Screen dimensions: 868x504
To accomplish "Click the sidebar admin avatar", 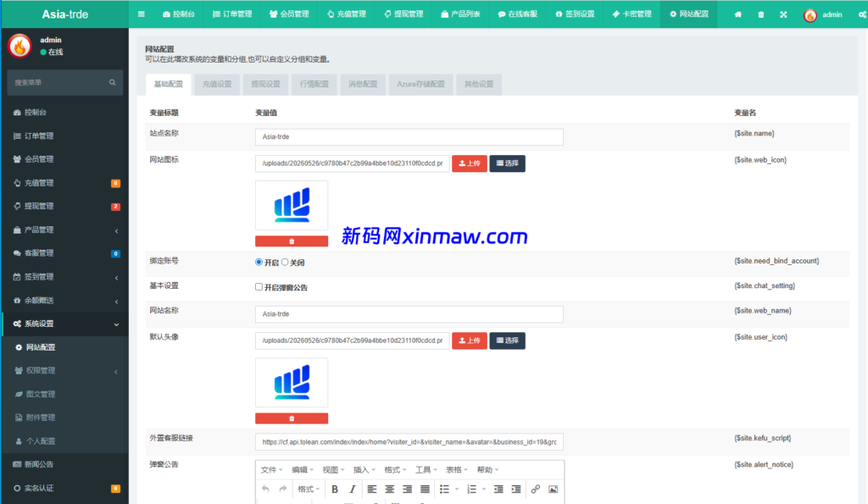I will pyautogui.click(x=19, y=46).
